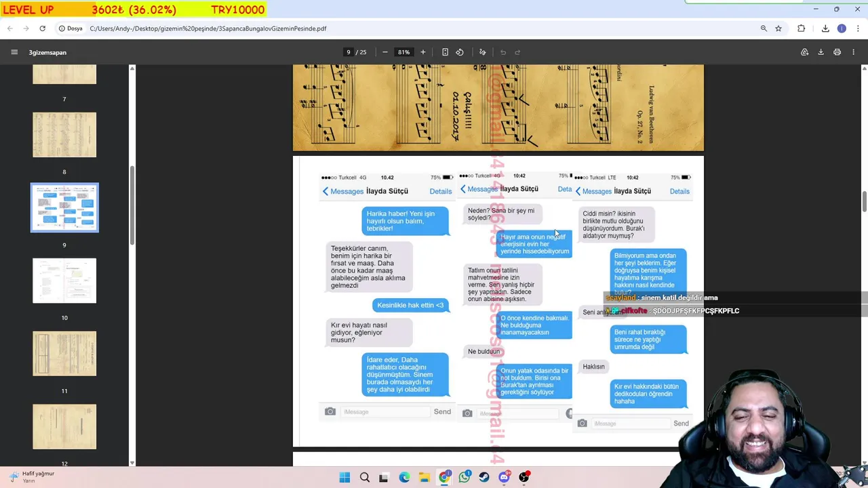Screen dimensions: 868x488
Task: Open Discord from the taskbar
Action: pyautogui.click(x=504, y=477)
